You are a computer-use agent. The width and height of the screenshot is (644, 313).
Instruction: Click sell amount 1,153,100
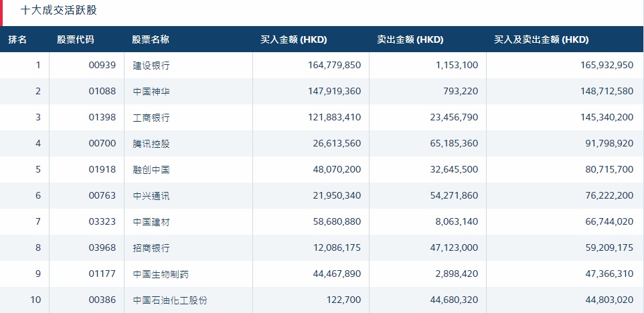point(457,66)
